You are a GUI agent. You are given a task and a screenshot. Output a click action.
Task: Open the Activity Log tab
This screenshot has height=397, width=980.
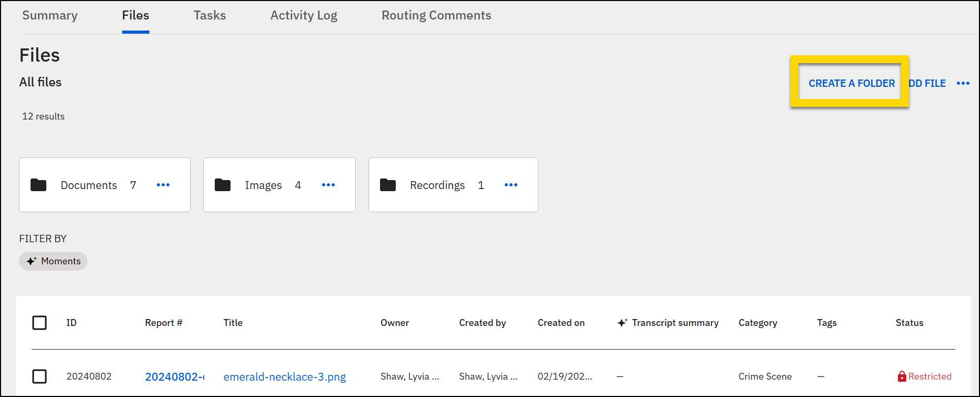point(304,16)
